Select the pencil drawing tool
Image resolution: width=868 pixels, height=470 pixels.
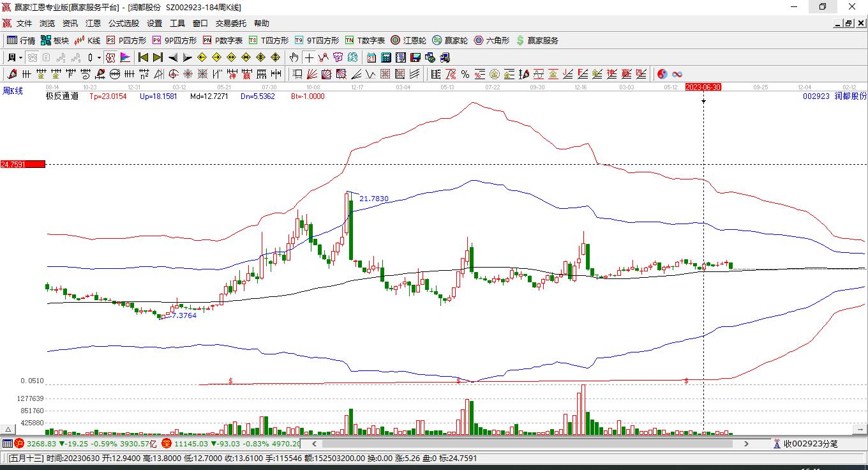(13, 74)
